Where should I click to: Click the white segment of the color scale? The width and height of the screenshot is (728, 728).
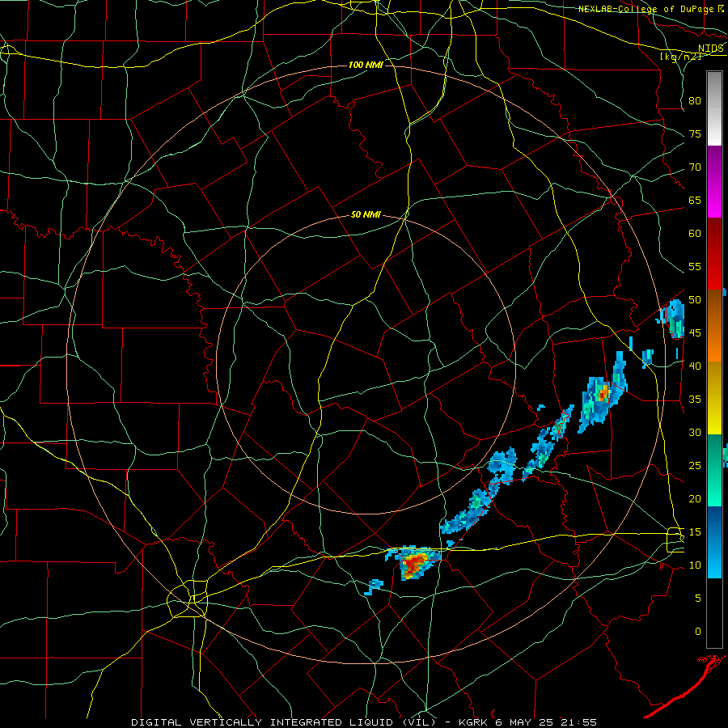tap(714, 108)
